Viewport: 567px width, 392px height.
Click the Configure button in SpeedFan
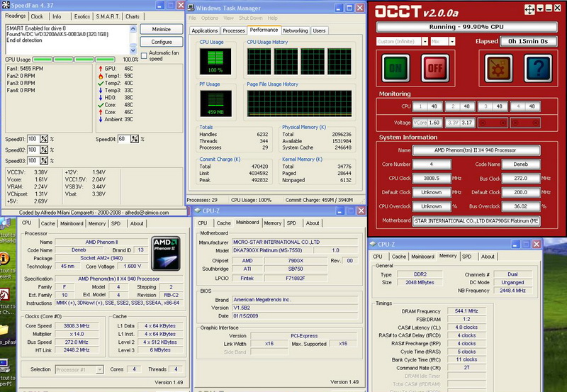point(162,42)
